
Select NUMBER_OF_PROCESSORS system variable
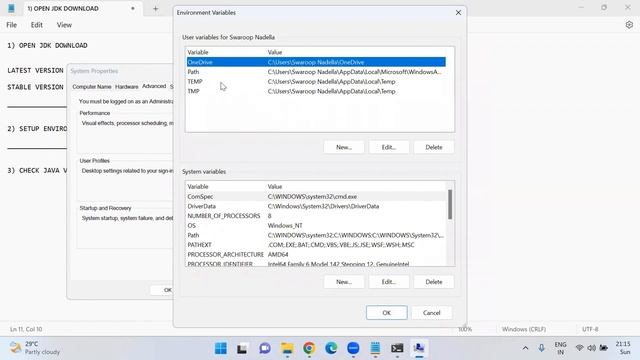(x=316, y=216)
